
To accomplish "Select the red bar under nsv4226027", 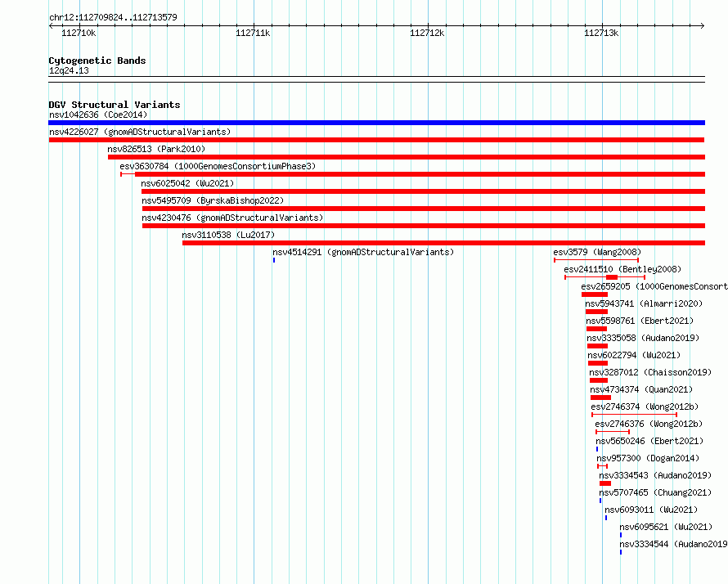I will tap(376, 140).
